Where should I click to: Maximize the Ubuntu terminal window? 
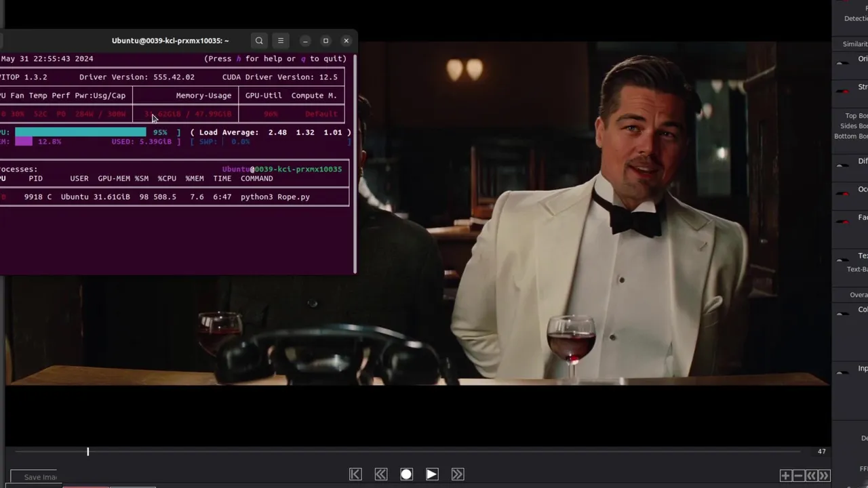[x=325, y=41]
